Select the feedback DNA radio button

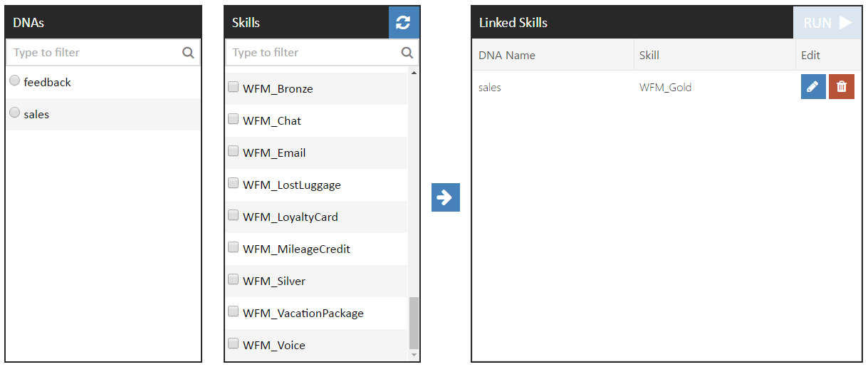click(x=15, y=81)
